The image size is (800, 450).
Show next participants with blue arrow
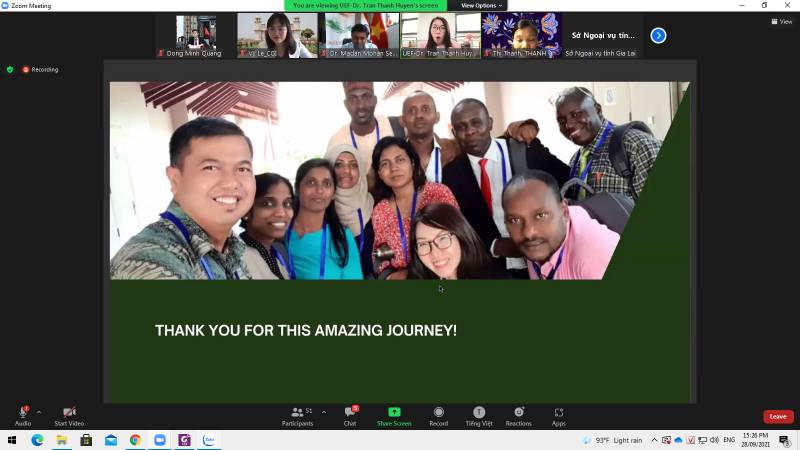[658, 35]
